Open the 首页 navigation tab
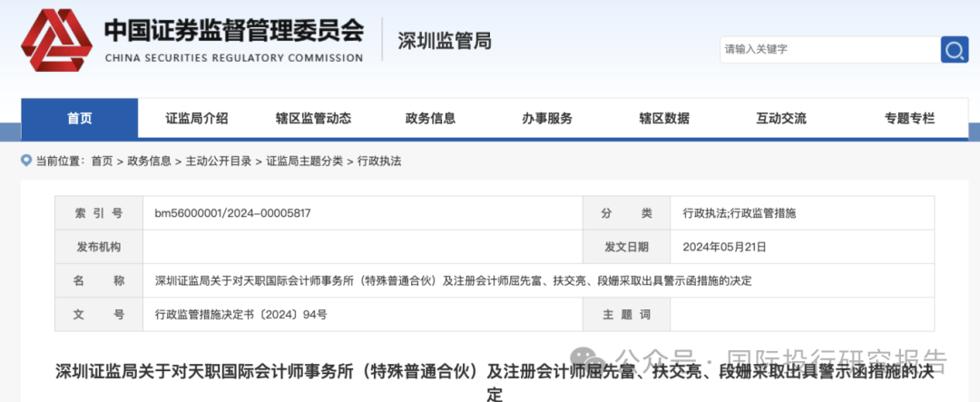 79,118
